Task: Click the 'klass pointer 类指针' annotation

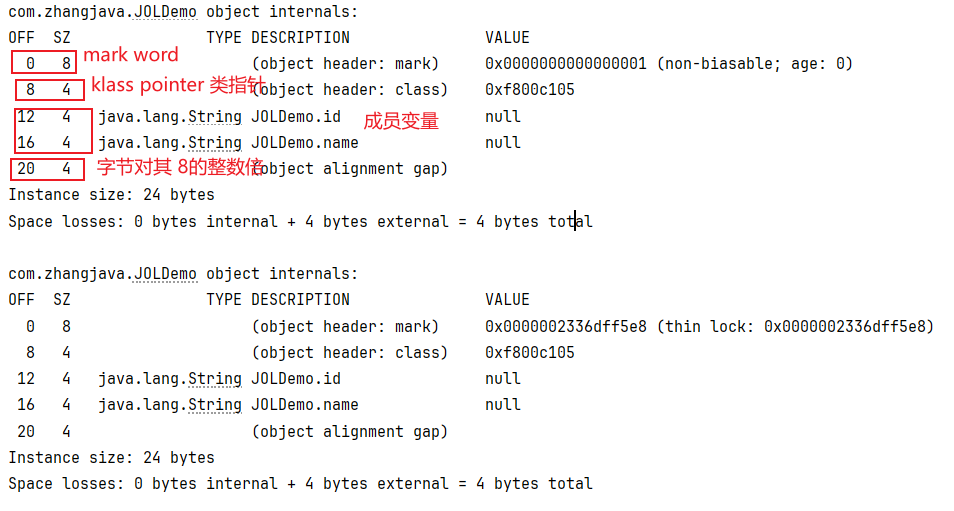Action: point(178,85)
